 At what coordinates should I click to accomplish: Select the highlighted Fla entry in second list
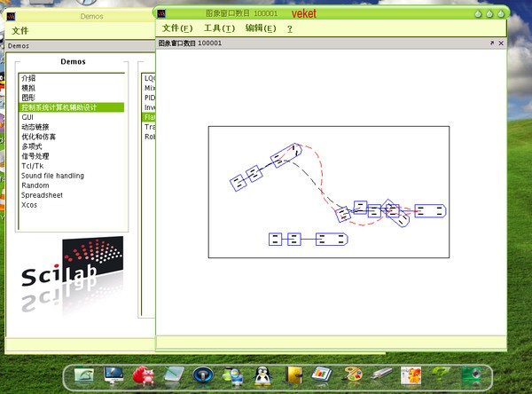pyautogui.click(x=149, y=117)
